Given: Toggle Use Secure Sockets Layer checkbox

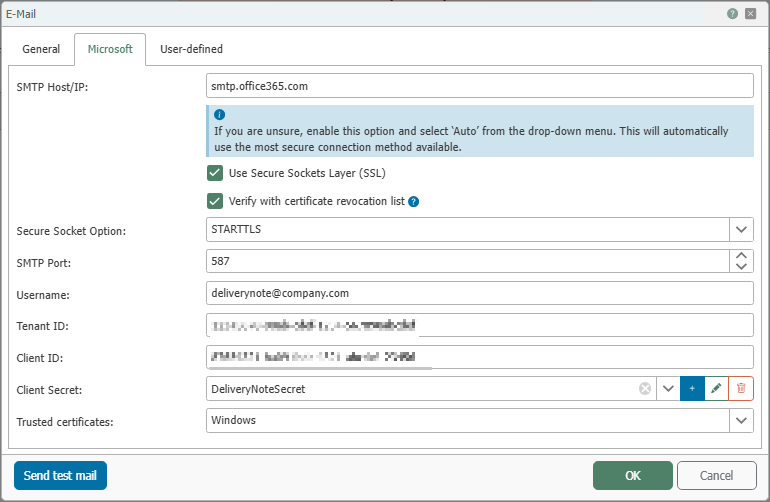Looking at the screenshot, I should pyautogui.click(x=215, y=173).
